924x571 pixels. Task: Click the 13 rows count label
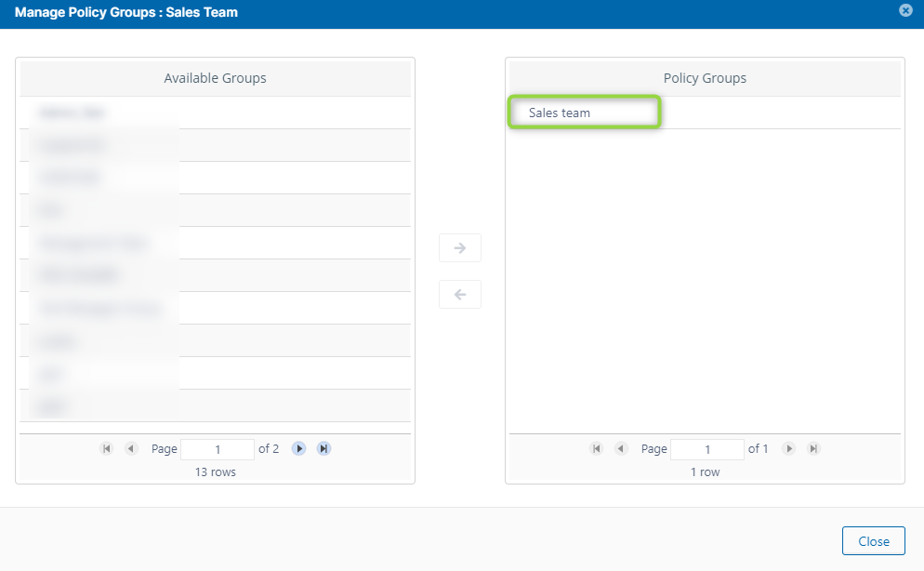click(215, 472)
